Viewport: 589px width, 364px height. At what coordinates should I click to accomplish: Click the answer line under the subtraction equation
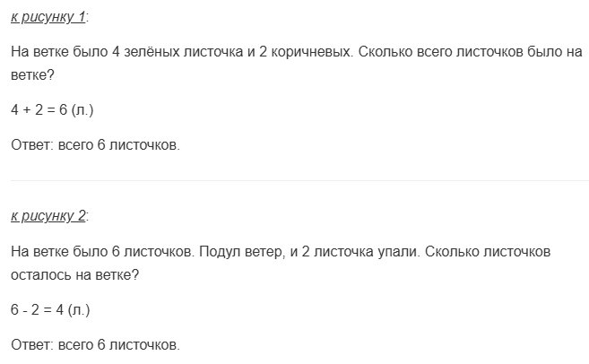tap(95, 344)
